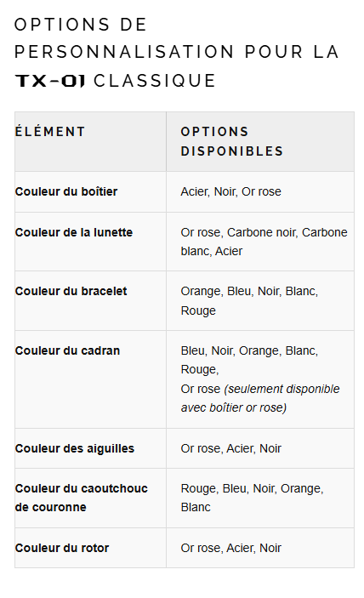
Task: Select the 'Élément' column header
Action: (x=50, y=132)
